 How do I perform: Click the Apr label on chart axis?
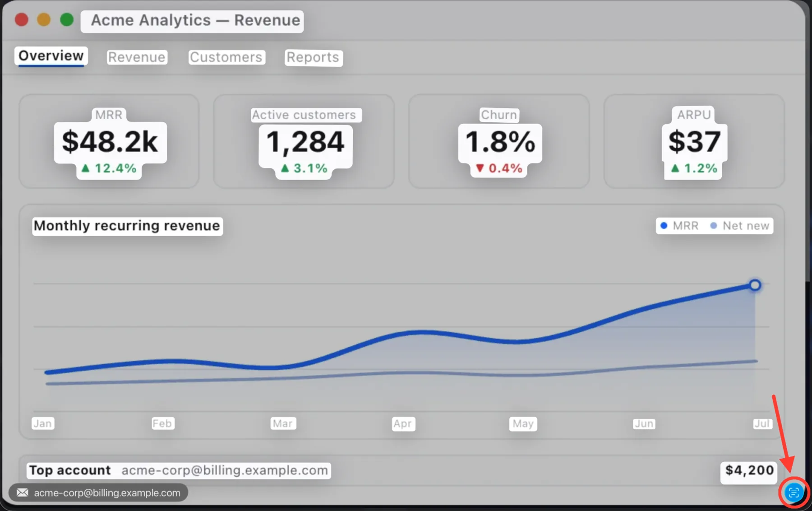[402, 423]
